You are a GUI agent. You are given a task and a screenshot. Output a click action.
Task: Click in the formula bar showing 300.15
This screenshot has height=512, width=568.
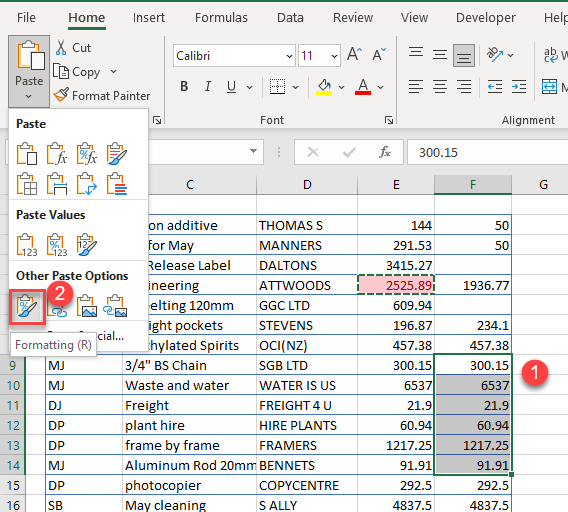tap(488, 152)
